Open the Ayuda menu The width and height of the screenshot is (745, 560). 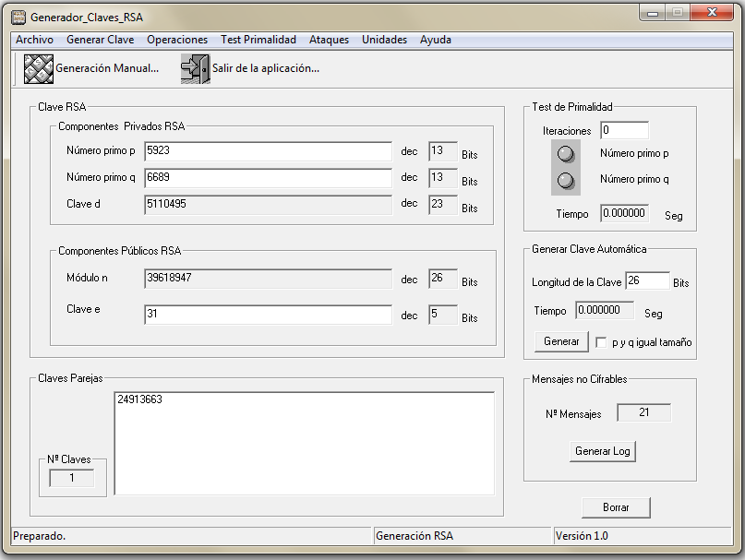(436, 40)
